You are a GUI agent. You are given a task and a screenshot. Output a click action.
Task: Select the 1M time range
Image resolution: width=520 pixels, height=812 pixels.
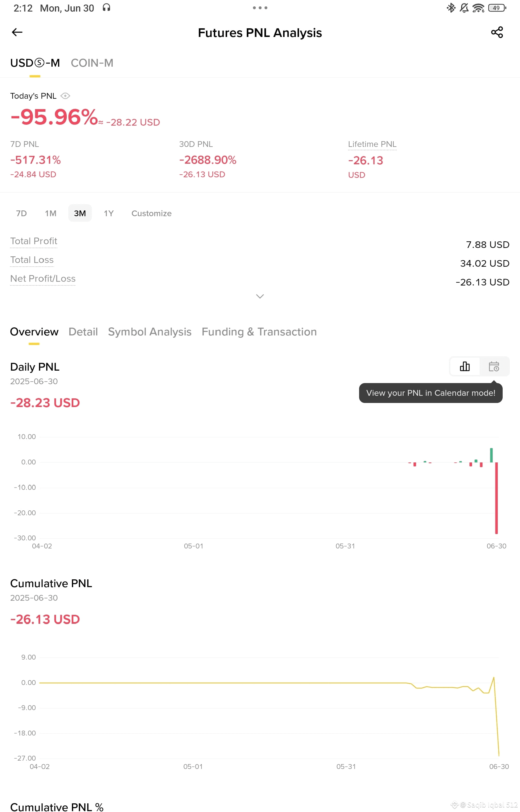point(51,213)
